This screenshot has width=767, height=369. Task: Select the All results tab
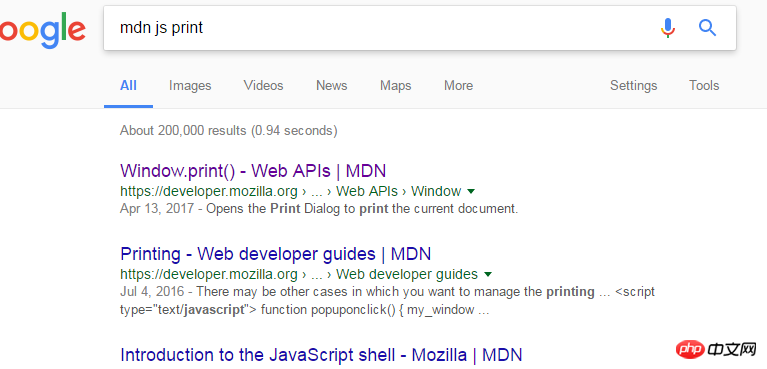click(x=128, y=86)
